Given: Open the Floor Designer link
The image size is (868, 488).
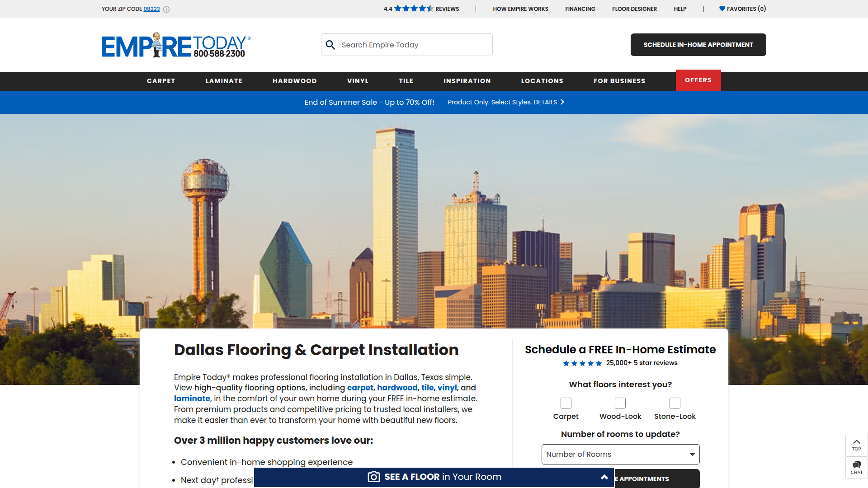Looking at the screenshot, I should (634, 9).
